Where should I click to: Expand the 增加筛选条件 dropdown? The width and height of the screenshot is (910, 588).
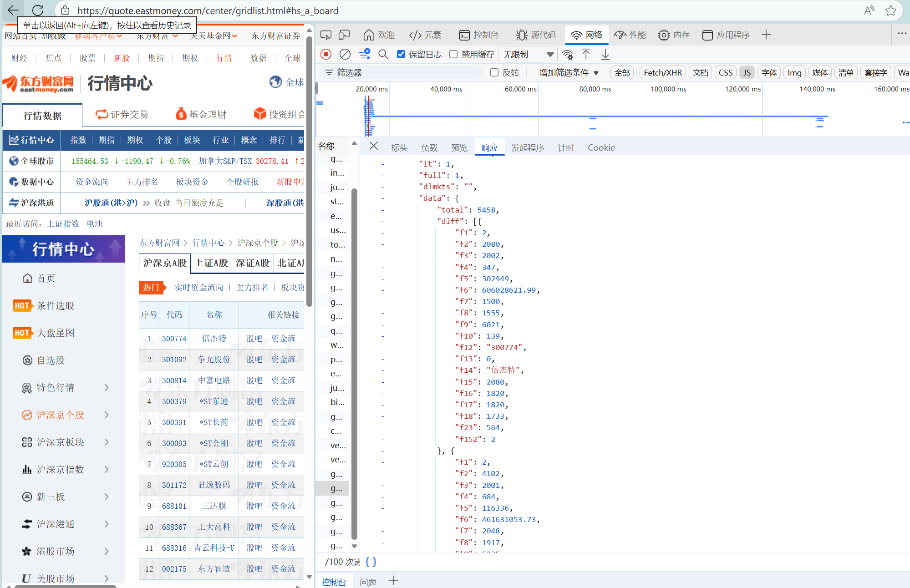click(x=569, y=73)
